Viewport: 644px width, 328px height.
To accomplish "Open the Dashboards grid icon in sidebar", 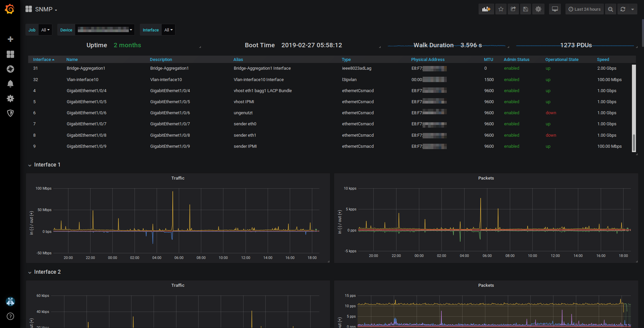I will [x=10, y=54].
